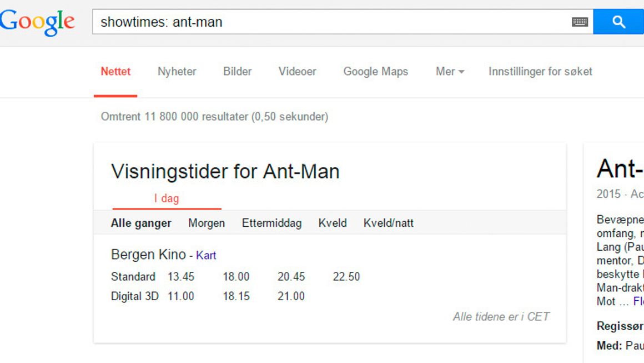Filter showtimes by Kveld
This screenshot has width=644, height=363.
click(x=333, y=222)
